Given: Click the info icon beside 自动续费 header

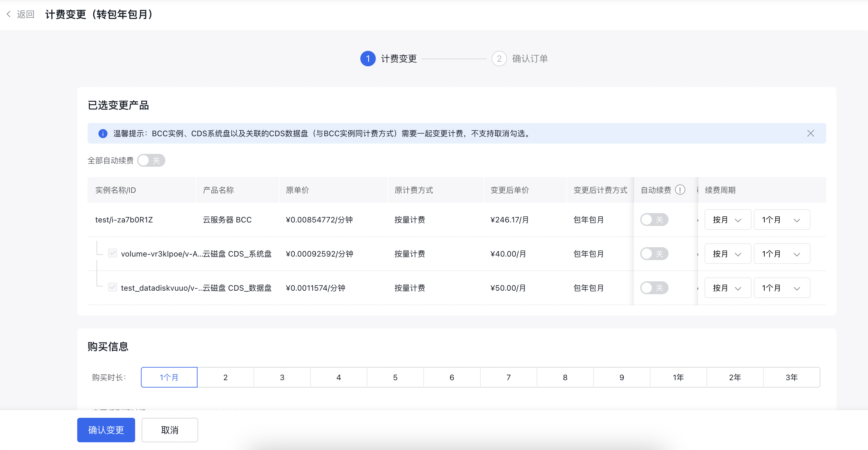Looking at the screenshot, I should coord(680,190).
